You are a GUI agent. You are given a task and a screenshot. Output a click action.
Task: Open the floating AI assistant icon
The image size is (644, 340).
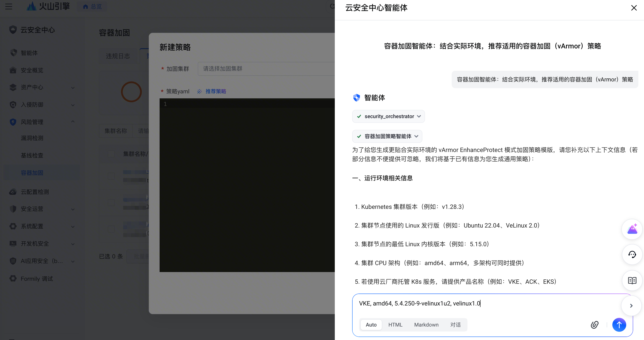(632, 229)
